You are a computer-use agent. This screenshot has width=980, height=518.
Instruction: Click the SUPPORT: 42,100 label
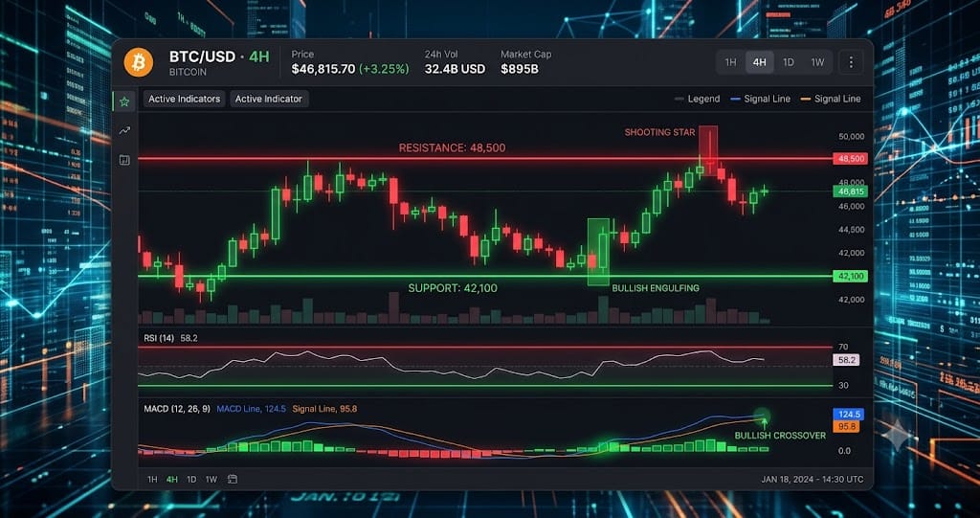453,288
